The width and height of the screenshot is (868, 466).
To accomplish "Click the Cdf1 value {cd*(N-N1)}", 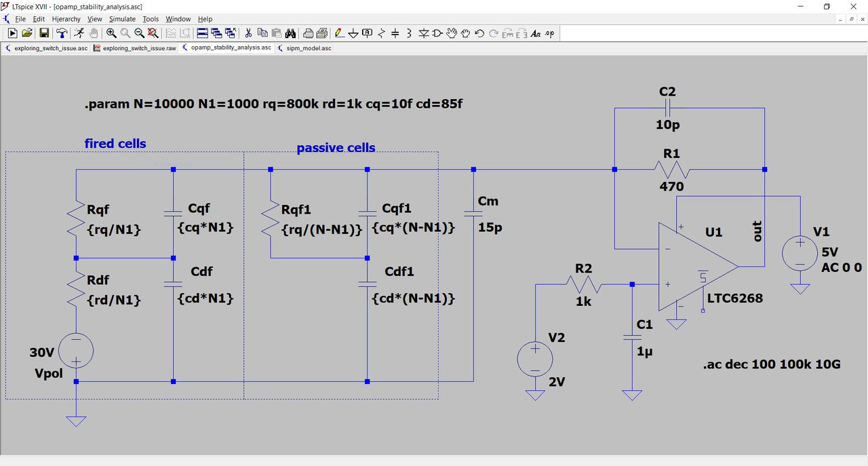I will click(413, 298).
